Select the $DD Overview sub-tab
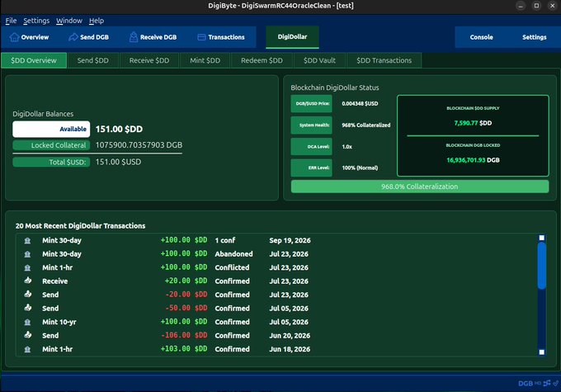Image resolution: width=561 pixels, height=392 pixels. tap(34, 60)
